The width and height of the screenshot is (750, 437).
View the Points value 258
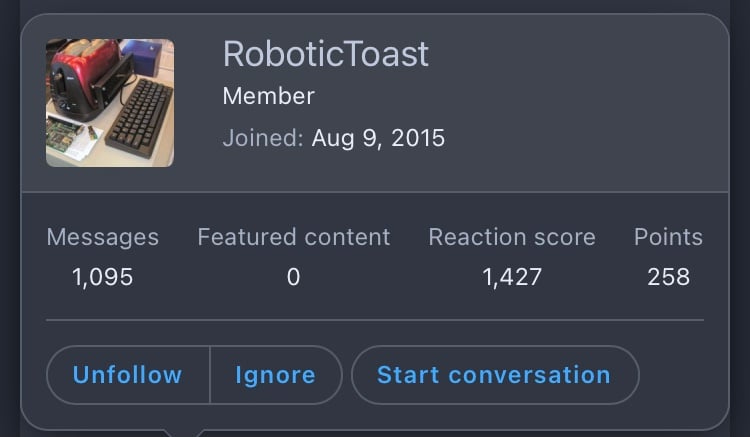click(x=668, y=277)
